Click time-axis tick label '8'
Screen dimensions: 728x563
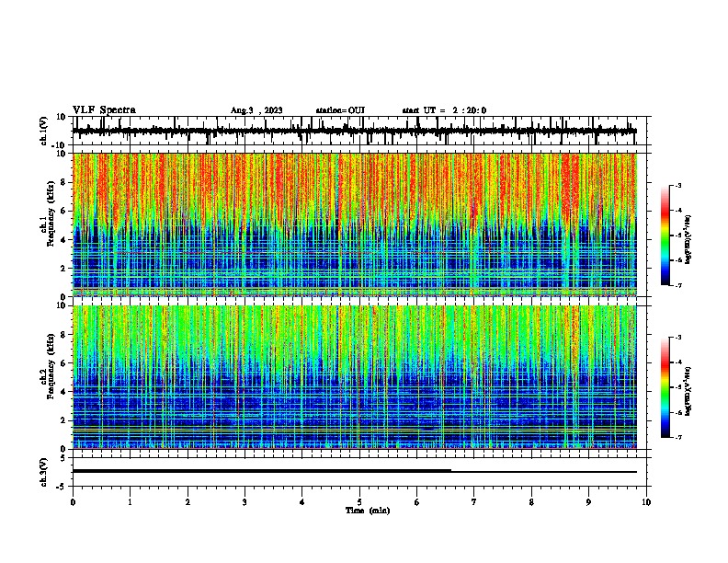pyautogui.click(x=531, y=502)
